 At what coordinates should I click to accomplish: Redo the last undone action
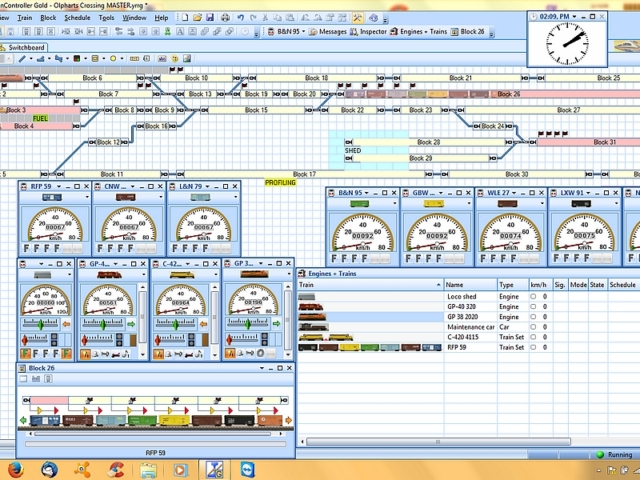coord(253,18)
